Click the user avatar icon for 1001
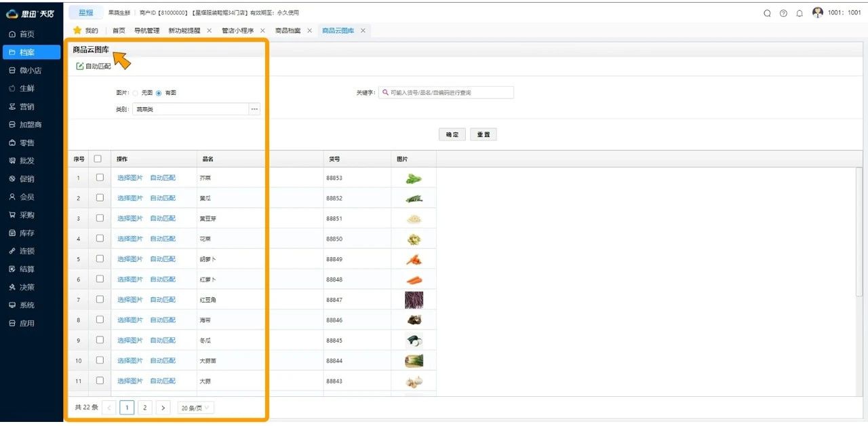The width and height of the screenshot is (868, 426). coord(817,12)
